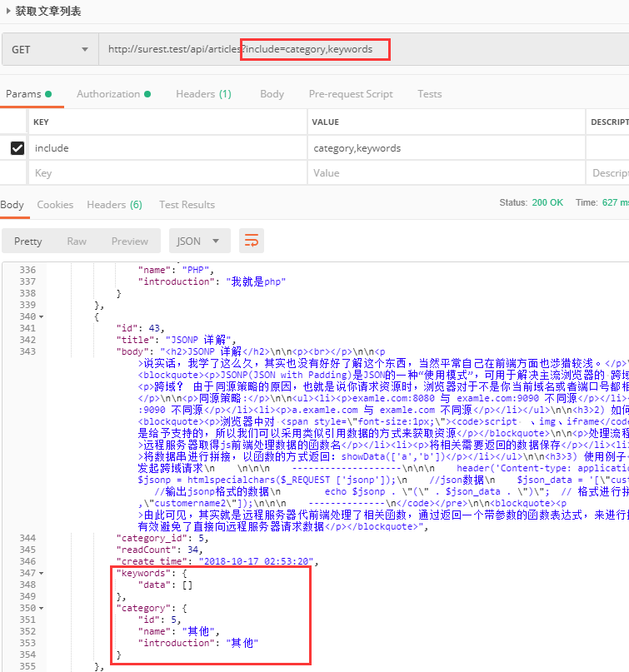The width and height of the screenshot is (629, 672).
Task: Open the Tests tab
Action: (x=430, y=94)
